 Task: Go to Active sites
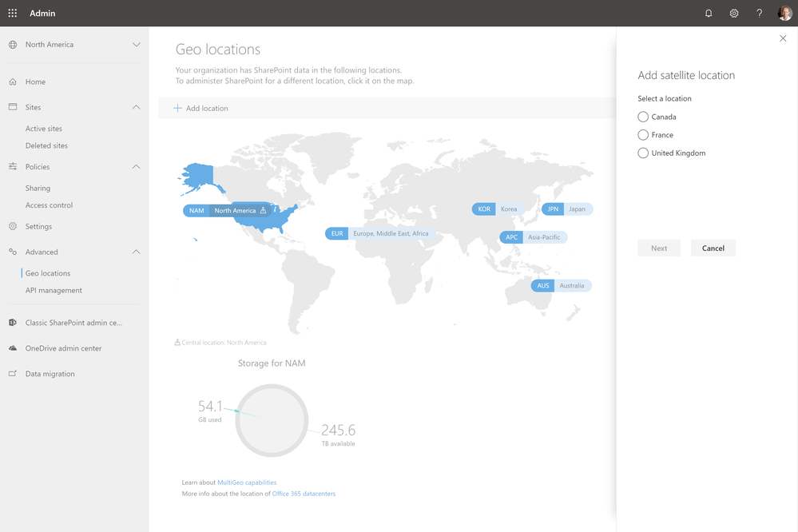(x=44, y=129)
